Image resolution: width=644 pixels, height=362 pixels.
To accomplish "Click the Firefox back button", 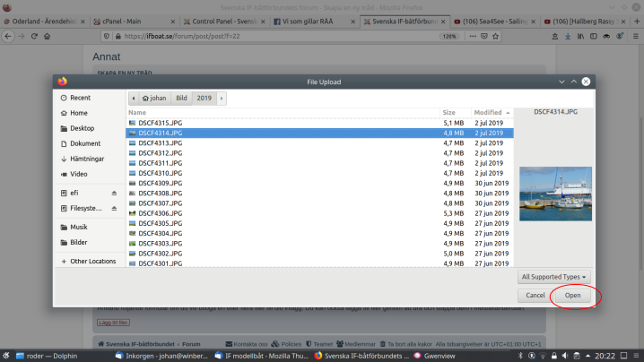I will 8,36.
